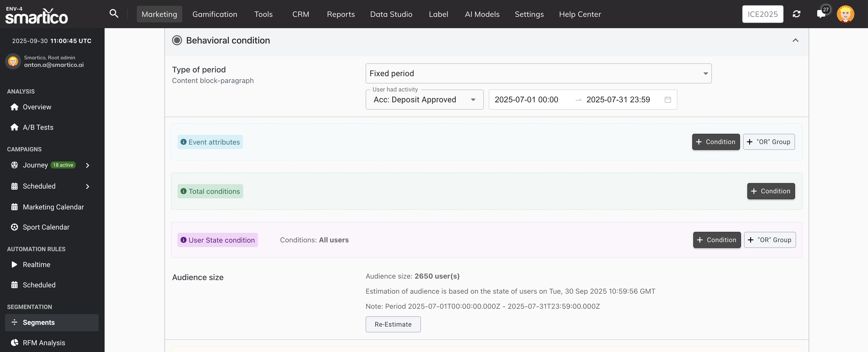This screenshot has height=352, width=868.
Task: Click the Event attributes info icon
Action: point(183,142)
